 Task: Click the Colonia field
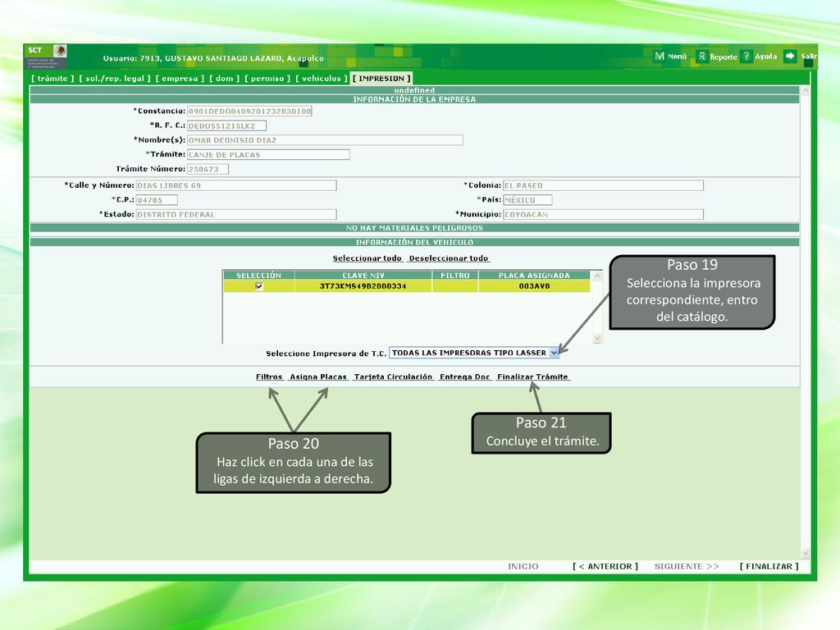(x=603, y=185)
